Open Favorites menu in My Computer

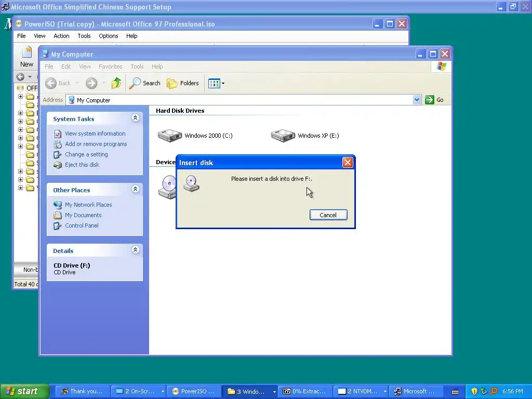coord(110,66)
